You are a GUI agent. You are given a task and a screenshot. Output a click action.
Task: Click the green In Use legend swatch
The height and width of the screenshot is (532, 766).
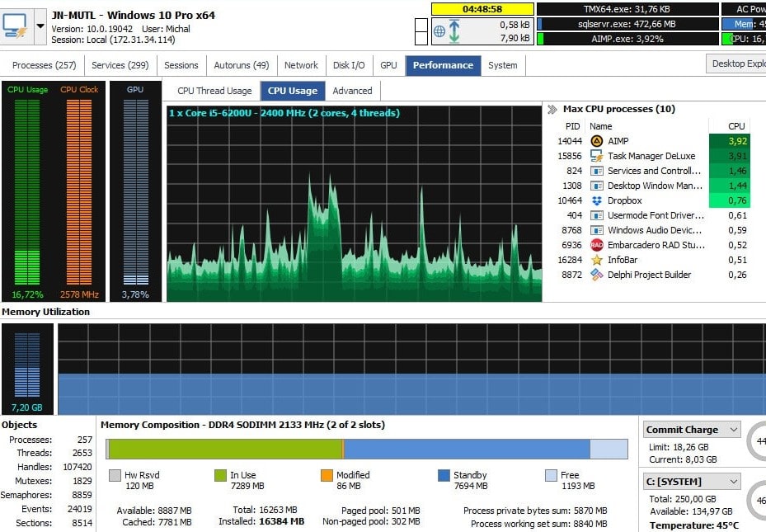(220, 475)
